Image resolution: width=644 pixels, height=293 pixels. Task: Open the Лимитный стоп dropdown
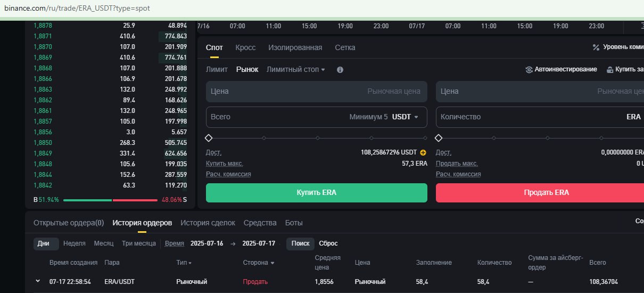(296, 70)
